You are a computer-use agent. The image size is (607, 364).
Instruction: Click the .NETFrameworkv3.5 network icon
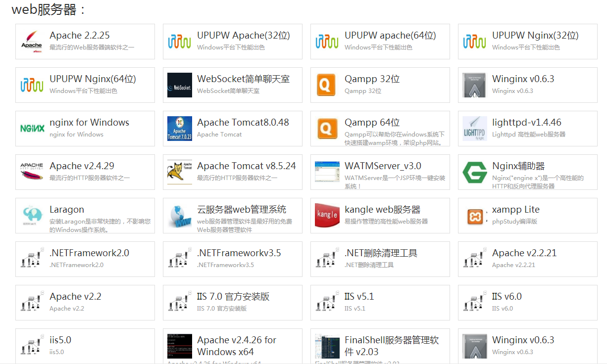coord(179,259)
